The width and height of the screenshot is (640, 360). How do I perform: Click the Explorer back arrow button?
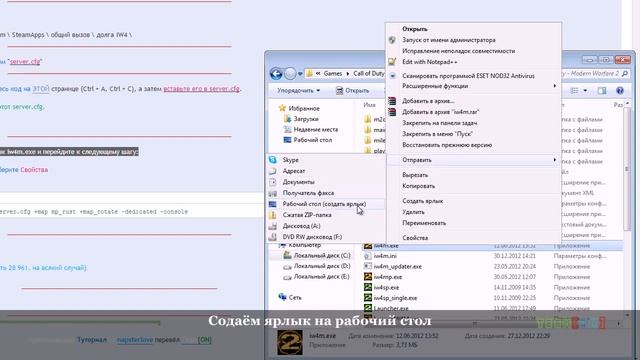(276, 74)
